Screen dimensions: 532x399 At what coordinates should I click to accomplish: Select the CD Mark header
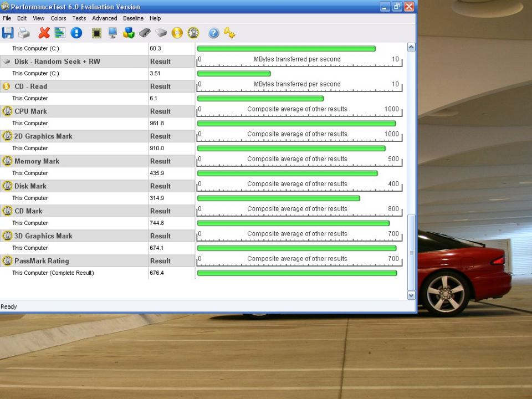pyautogui.click(x=98, y=211)
